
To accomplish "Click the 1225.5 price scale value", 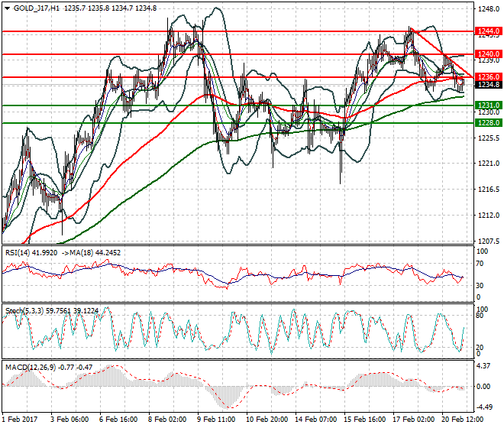I will pos(489,138).
